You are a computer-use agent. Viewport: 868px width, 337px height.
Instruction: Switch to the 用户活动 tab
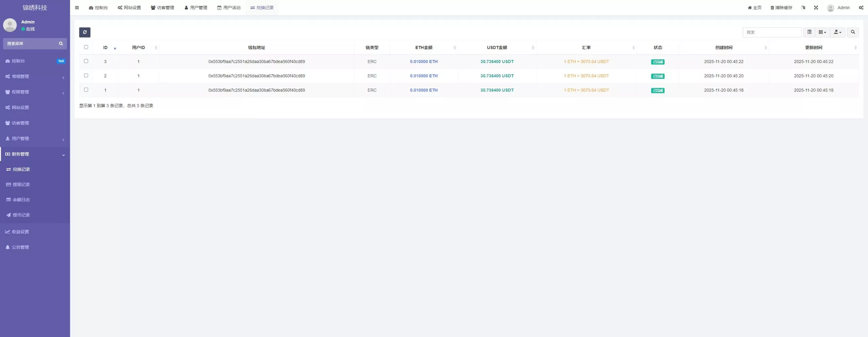[x=229, y=7]
